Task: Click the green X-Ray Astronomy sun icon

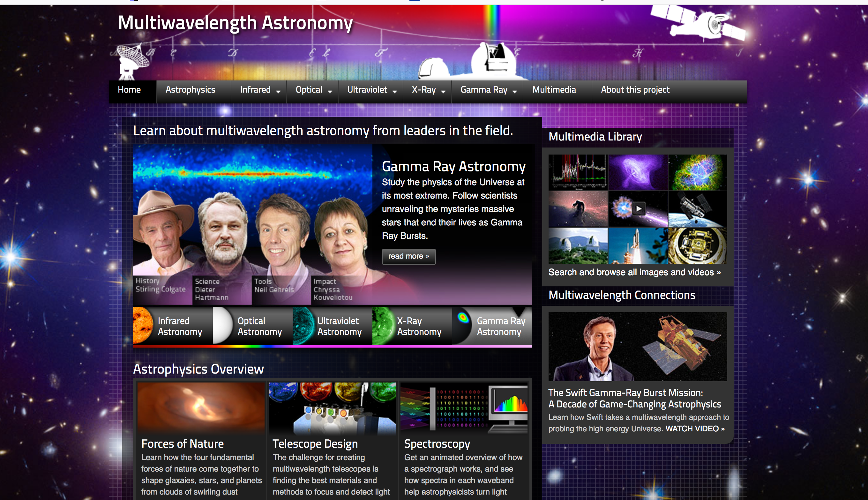Action: click(383, 326)
